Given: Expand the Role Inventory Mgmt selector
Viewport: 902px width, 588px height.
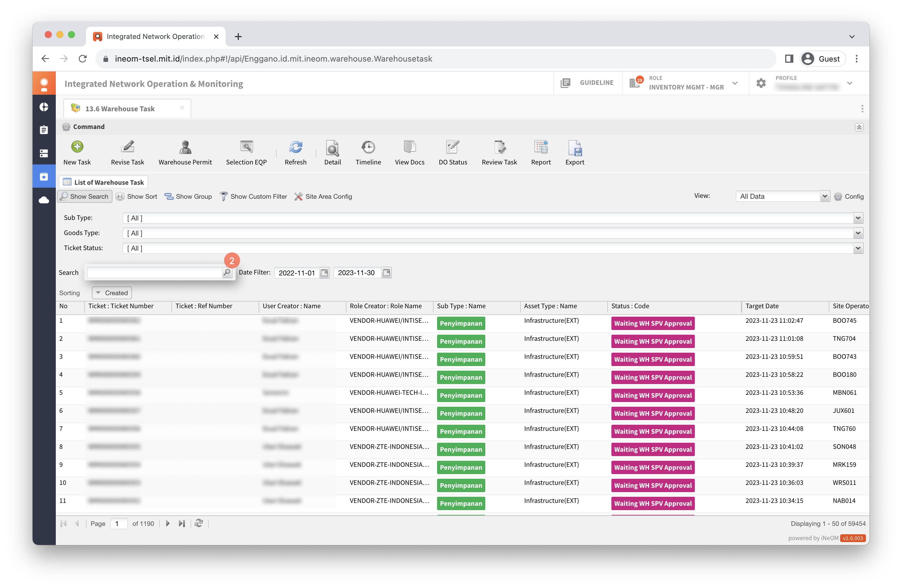Looking at the screenshot, I should tap(735, 83).
